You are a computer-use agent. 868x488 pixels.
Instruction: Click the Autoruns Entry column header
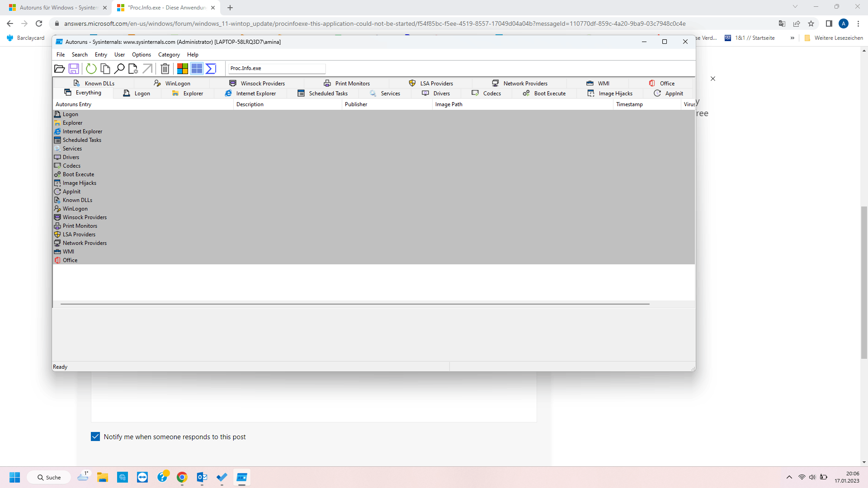[x=143, y=104]
